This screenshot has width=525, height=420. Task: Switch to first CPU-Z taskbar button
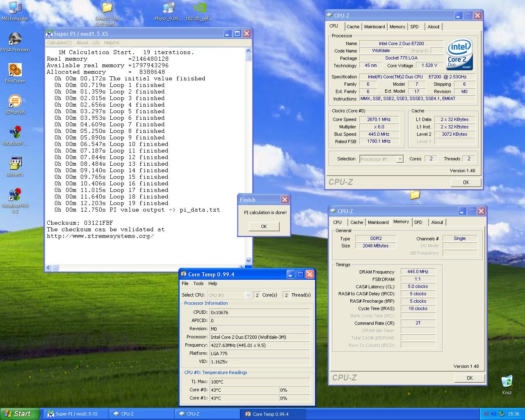pos(142,414)
